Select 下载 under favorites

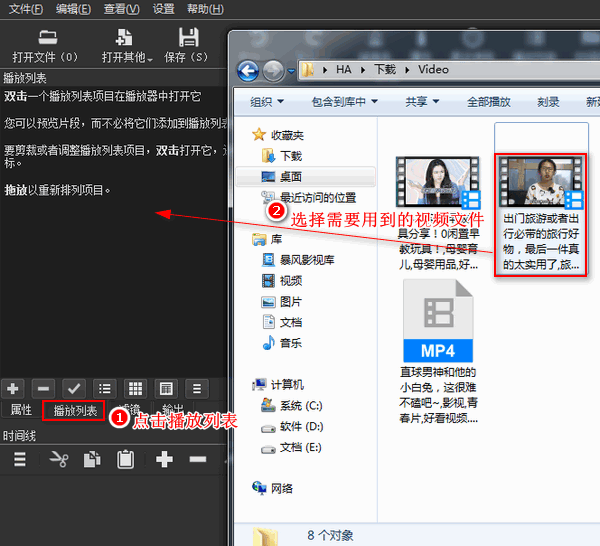click(x=282, y=156)
